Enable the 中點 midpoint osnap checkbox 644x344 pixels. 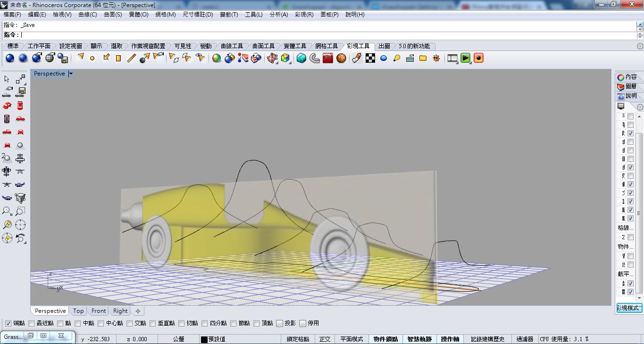77,323
